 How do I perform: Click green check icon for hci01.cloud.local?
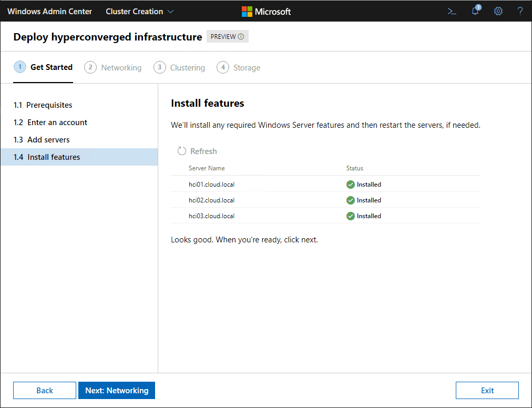point(350,185)
